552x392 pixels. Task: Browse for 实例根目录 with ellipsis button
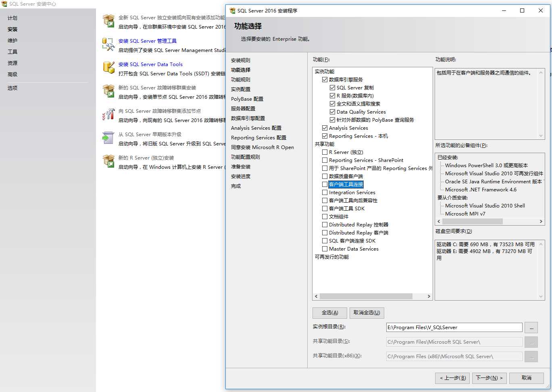pos(531,328)
